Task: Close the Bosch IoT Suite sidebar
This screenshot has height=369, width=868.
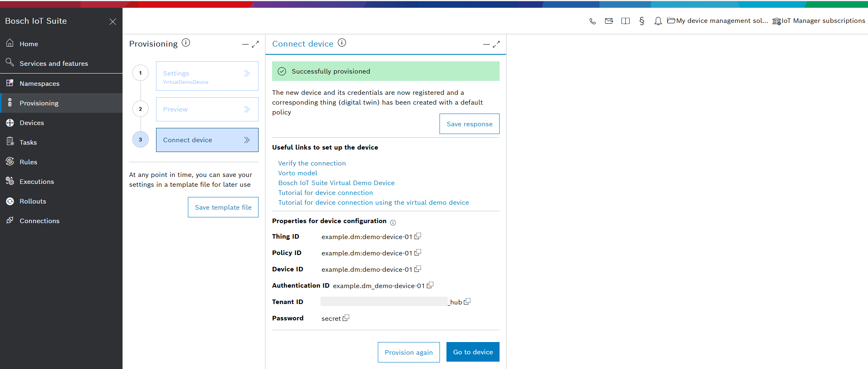Action: [x=113, y=22]
